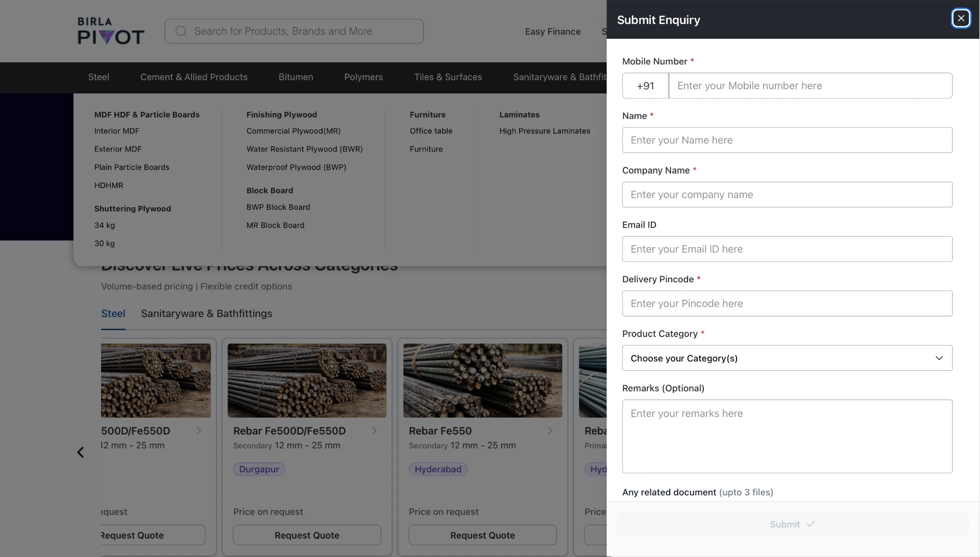Click the Product Category dropdown arrow
The height and width of the screenshot is (557, 980).
[x=939, y=358]
